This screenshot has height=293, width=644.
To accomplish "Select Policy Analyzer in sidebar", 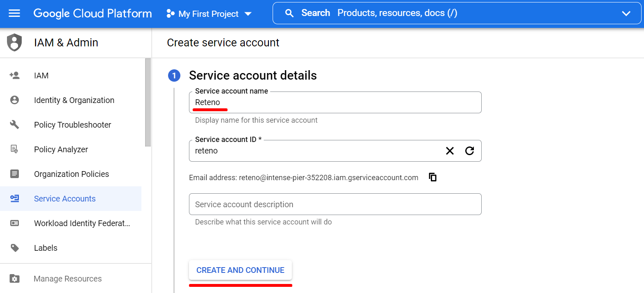I will click(x=61, y=149).
